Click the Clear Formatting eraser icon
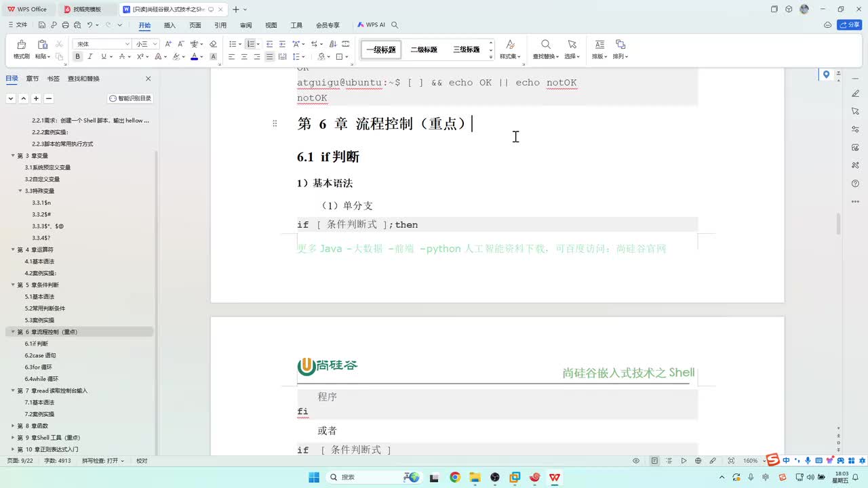This screenshot has width=868, height=488. (x=213, y=43)
